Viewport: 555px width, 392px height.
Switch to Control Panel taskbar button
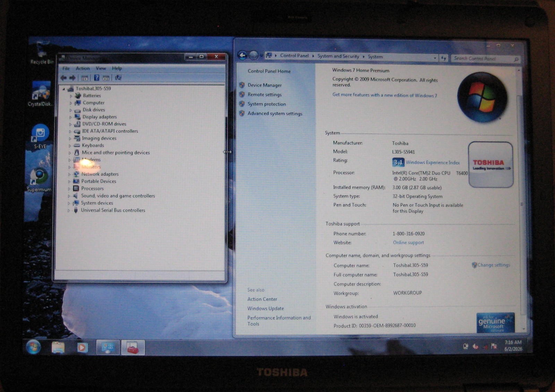pos(108,347)
